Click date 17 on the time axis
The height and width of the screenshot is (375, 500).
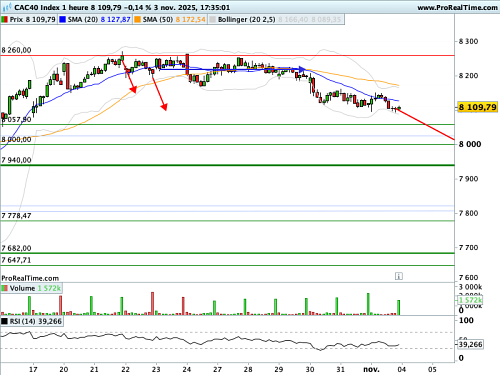click(x=33, y=369)
